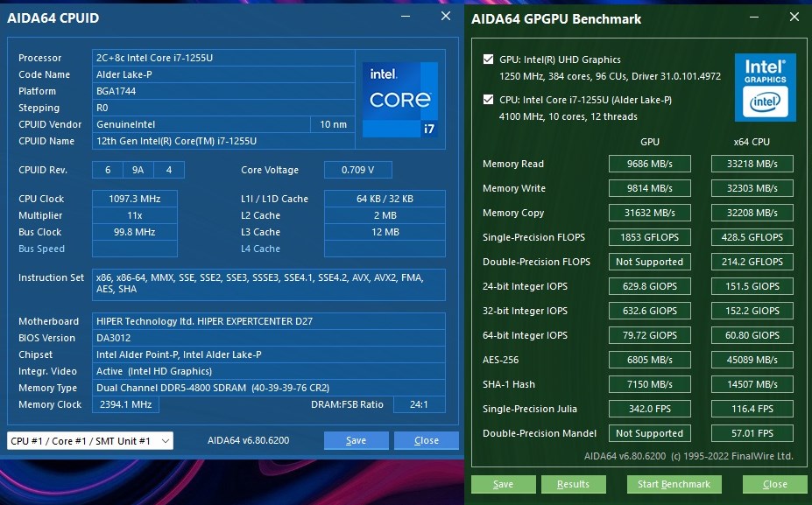Click the Instruction Set list field

tap(269, 284)
